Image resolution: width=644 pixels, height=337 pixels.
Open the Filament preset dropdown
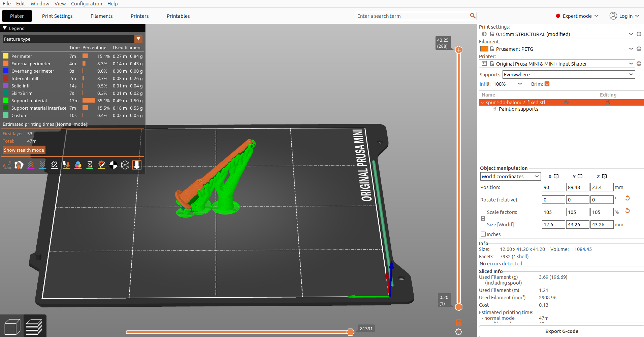pyautogui.click(x=557, y=49)
